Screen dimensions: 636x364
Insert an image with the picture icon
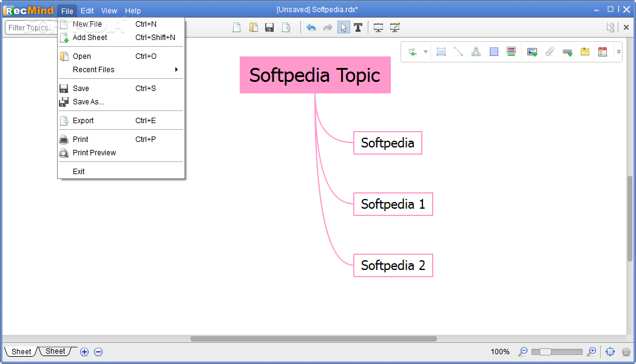(x=532, y=52)
